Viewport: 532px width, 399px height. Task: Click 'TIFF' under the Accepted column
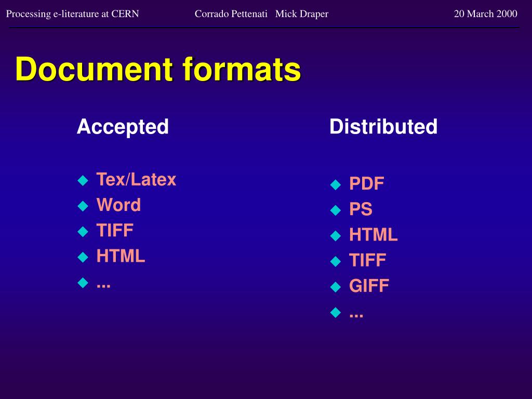[115, 230]
